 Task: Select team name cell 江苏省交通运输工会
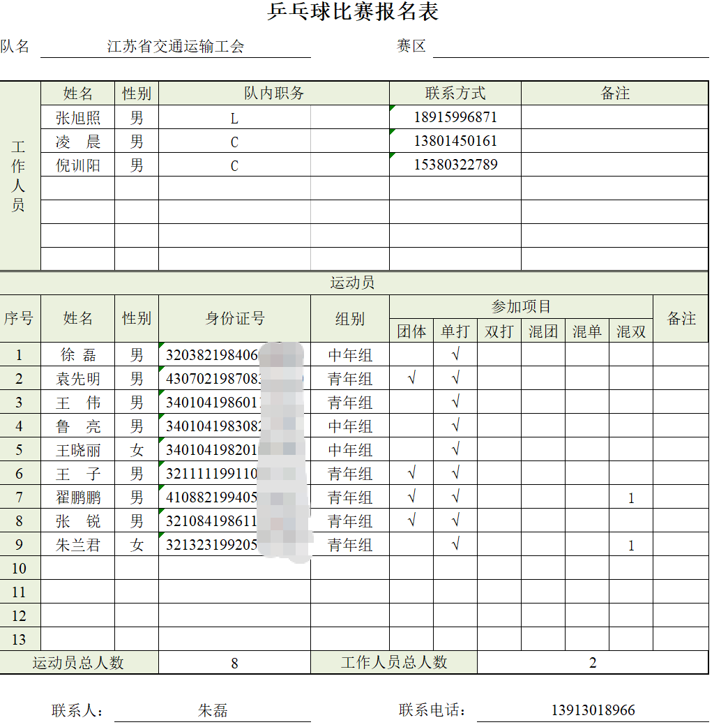tap(176, 47)
